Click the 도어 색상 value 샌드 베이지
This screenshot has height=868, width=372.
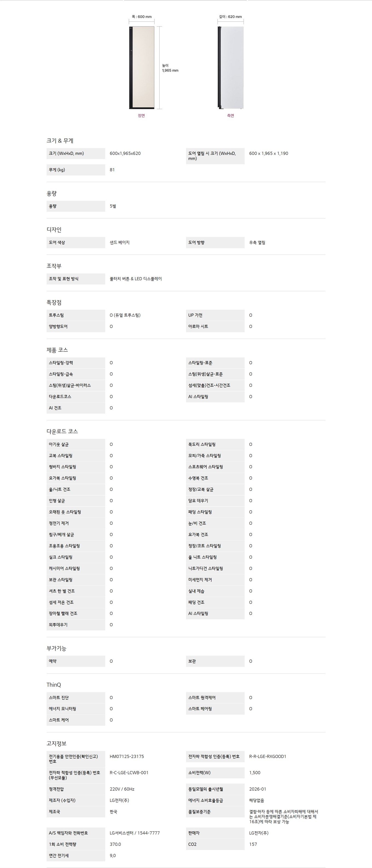(120, 243)
